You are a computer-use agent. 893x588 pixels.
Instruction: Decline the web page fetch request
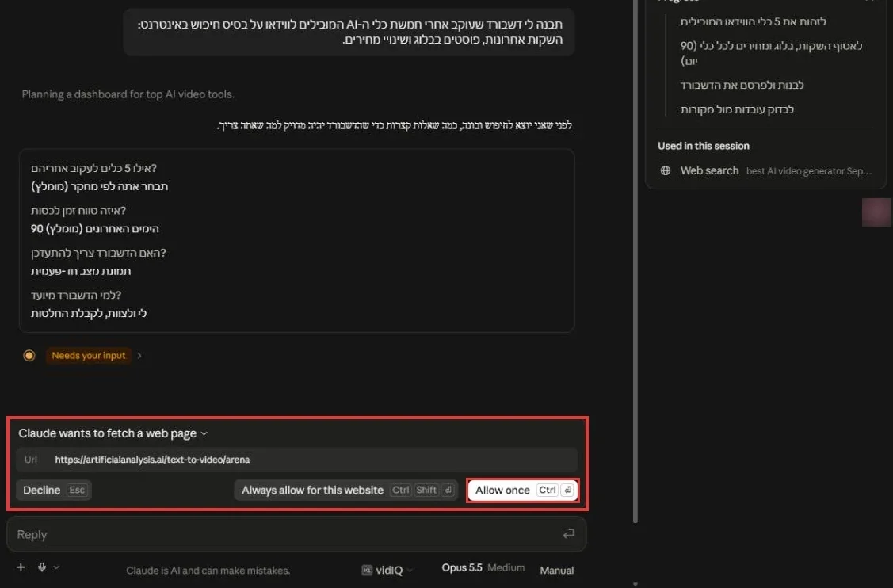(x=54, y=490)
